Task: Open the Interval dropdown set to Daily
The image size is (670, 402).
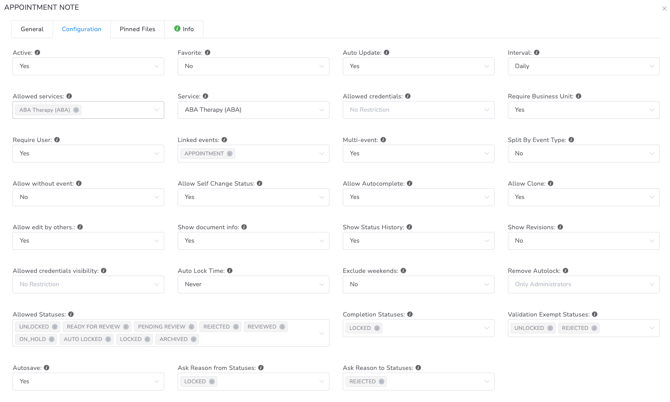Action: pos(583,66)
